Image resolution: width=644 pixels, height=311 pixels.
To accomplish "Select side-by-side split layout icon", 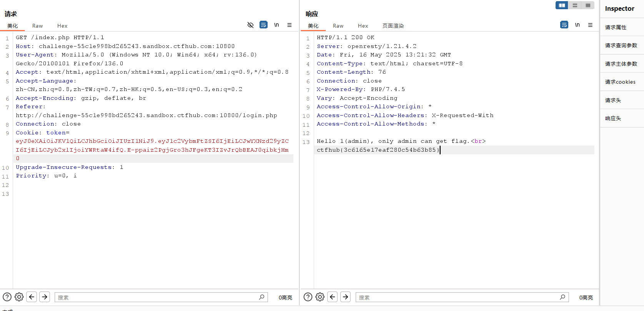I will [562, 5].
